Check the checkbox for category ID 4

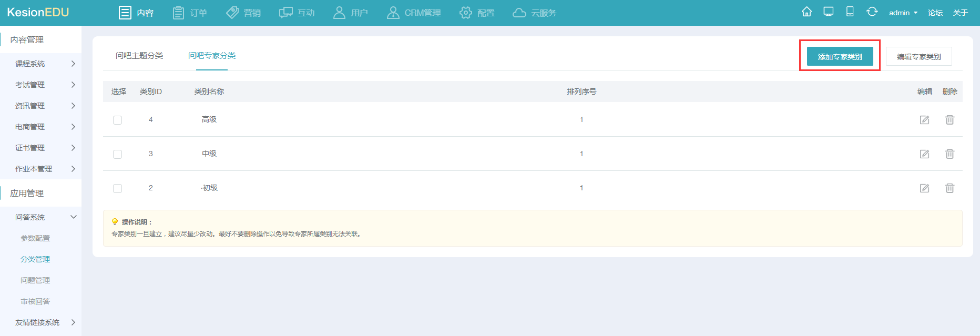pos(117,120)
